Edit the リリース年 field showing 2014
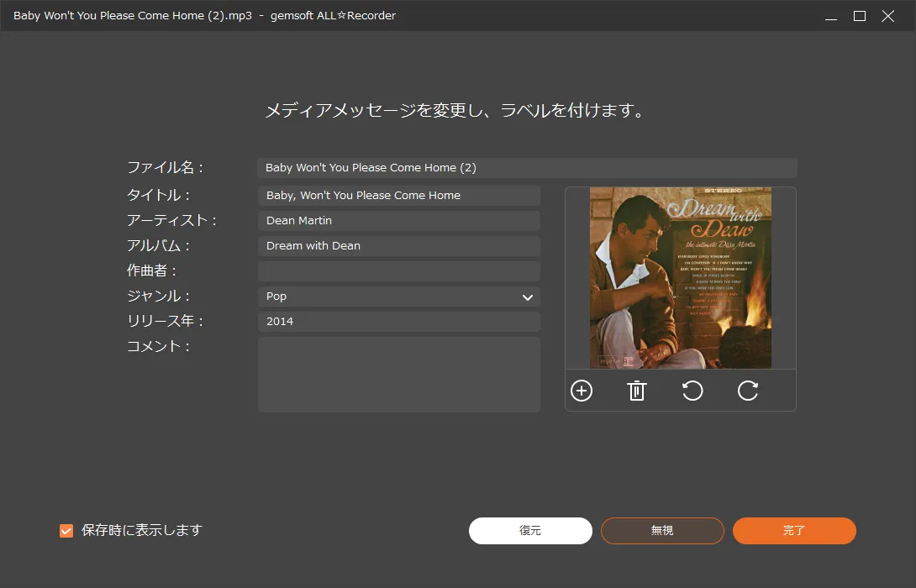Viewport: 916px width, 588px height. pyautogui.click(x=398, y=322)
